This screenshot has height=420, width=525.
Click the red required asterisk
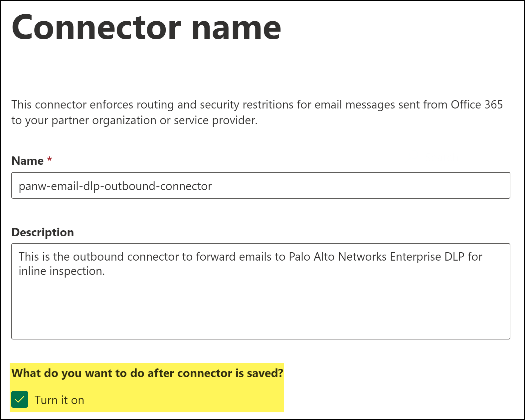pyautogui.click(x=50, y=159)
